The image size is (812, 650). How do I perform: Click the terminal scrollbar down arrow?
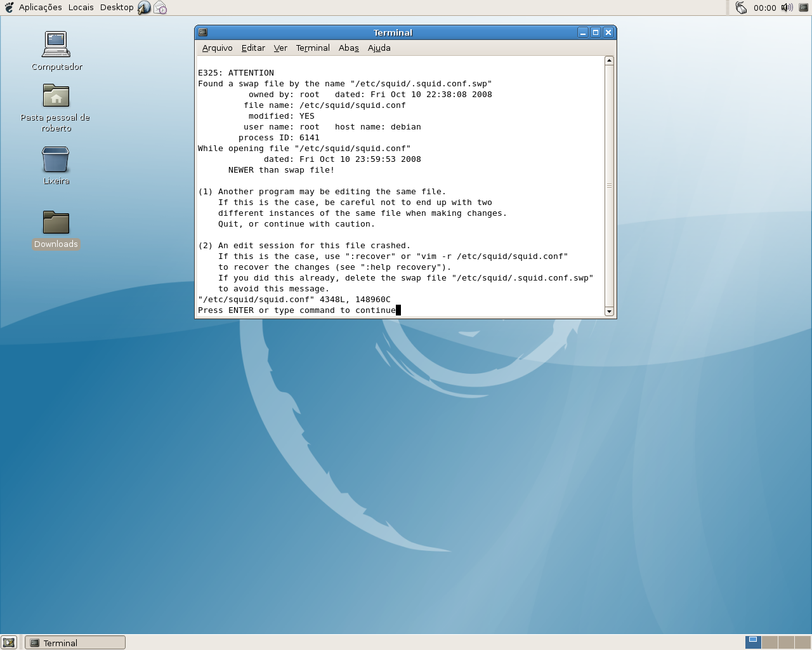click(609, 311)
